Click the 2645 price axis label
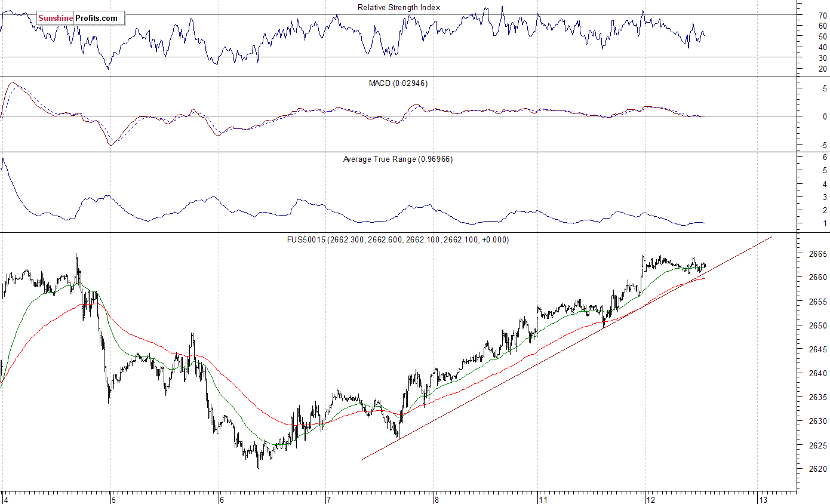Image resolution: width=830 pixels, height=504 pixels. coord(819,349)
